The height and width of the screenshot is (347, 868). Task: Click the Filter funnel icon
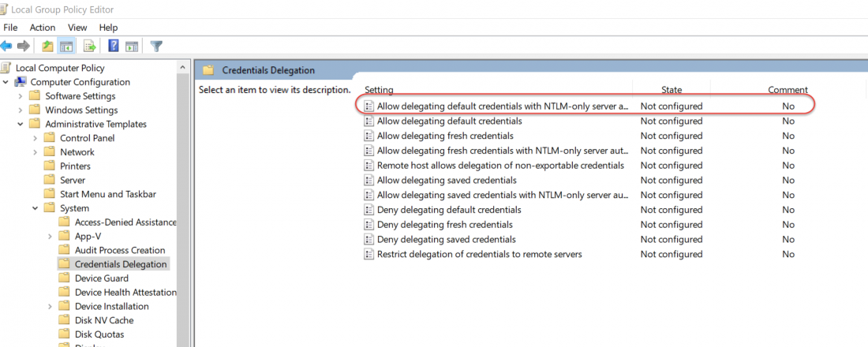(x=157, y=46)
